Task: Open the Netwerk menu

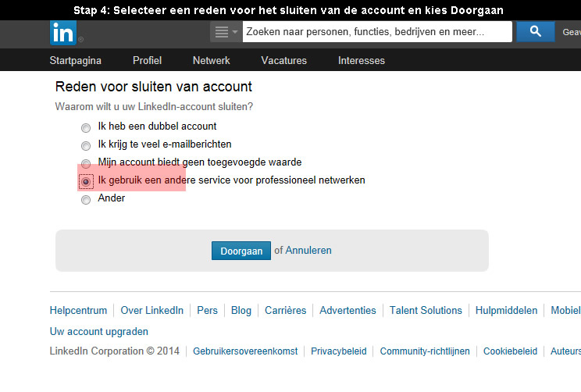Action: point(211,60)
